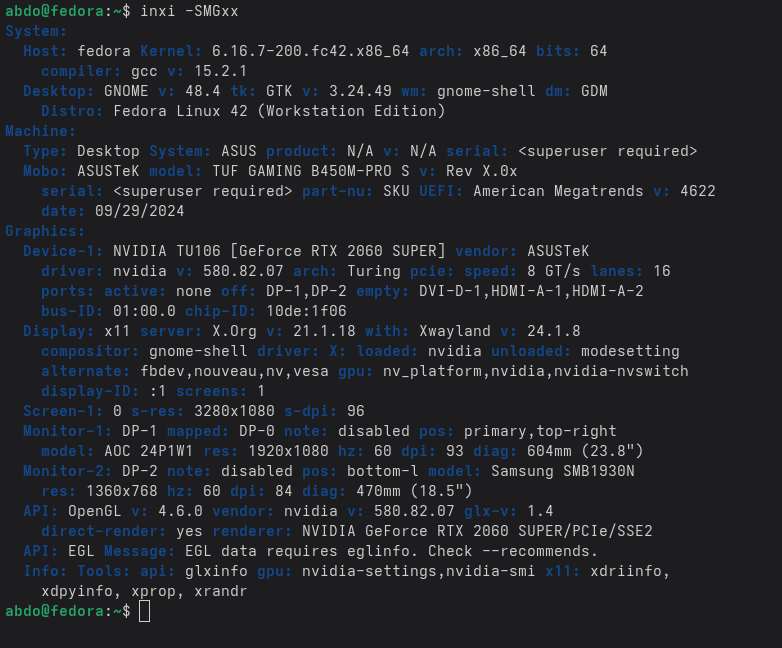Click resolution "1360x768"
This screenshot has width=782, height=648.
pos(122,491)
